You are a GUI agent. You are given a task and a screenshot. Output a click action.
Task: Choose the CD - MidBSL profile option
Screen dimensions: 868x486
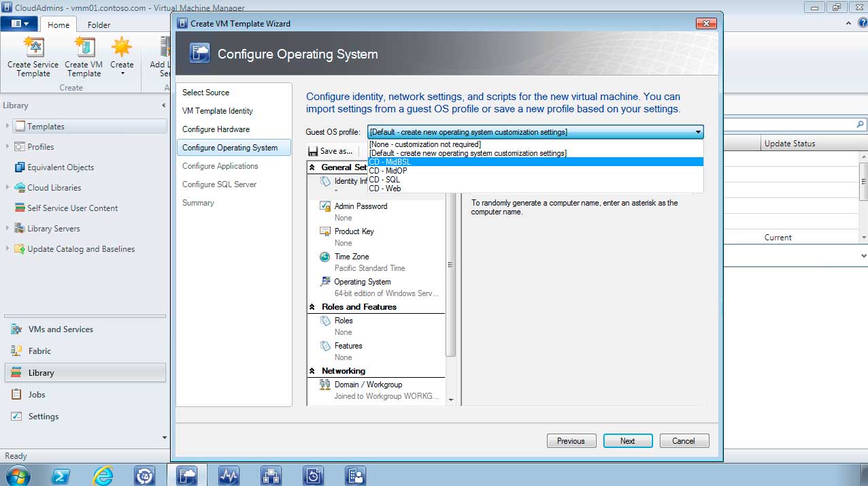(535, 162)
